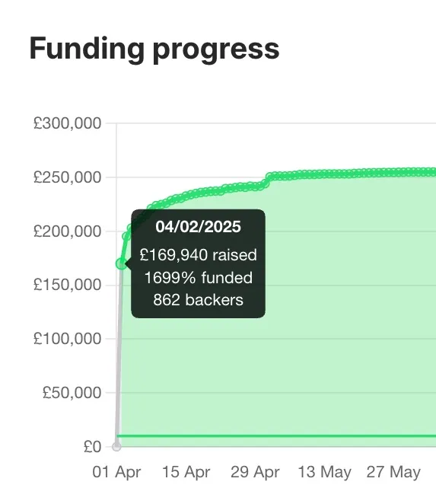Click the £250,000 y-axis label
This screenshot has height=504, width=436.
68,177
